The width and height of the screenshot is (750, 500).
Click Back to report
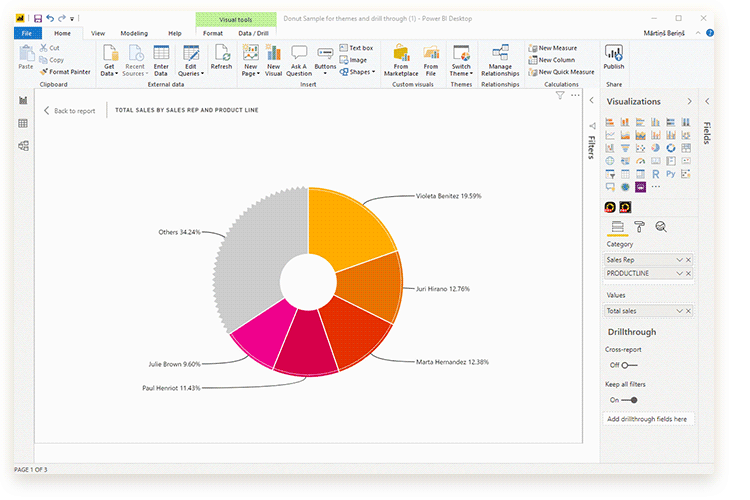click(70, 111)
